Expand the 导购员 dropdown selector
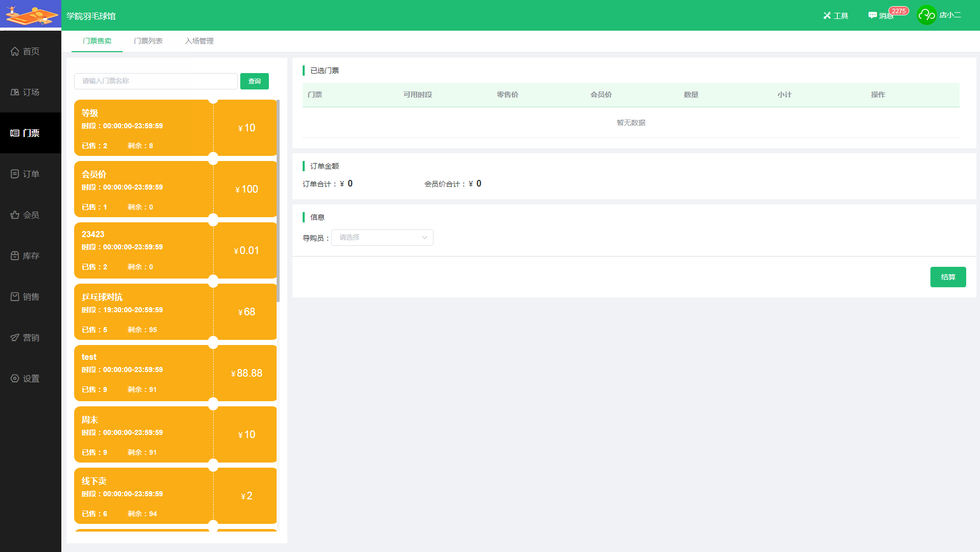This screenshot has width=980, height=552. click(x=382, y=238)
